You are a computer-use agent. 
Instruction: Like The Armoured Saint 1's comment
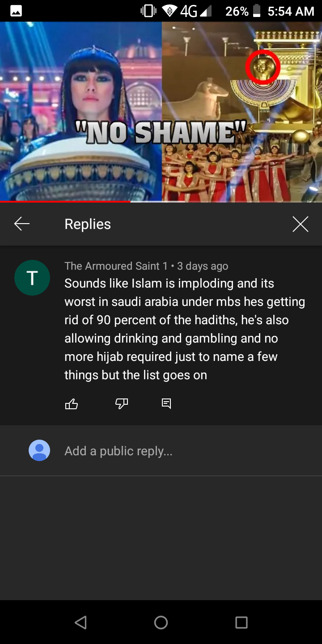[72, 404]
